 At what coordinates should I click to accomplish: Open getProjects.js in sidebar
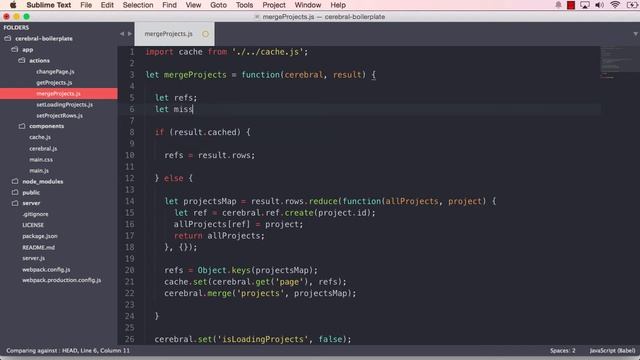54,82
